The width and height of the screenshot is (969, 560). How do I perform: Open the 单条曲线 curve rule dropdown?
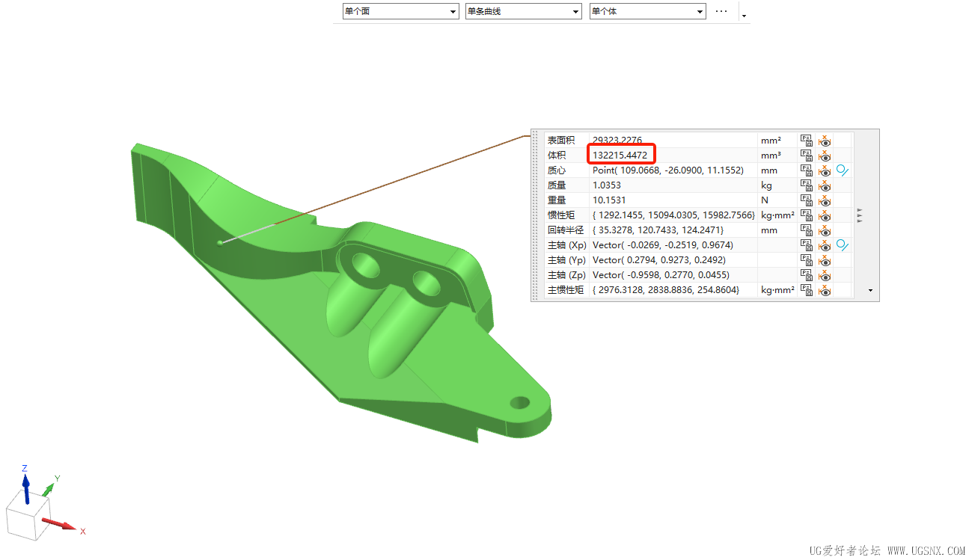point(523,11)
